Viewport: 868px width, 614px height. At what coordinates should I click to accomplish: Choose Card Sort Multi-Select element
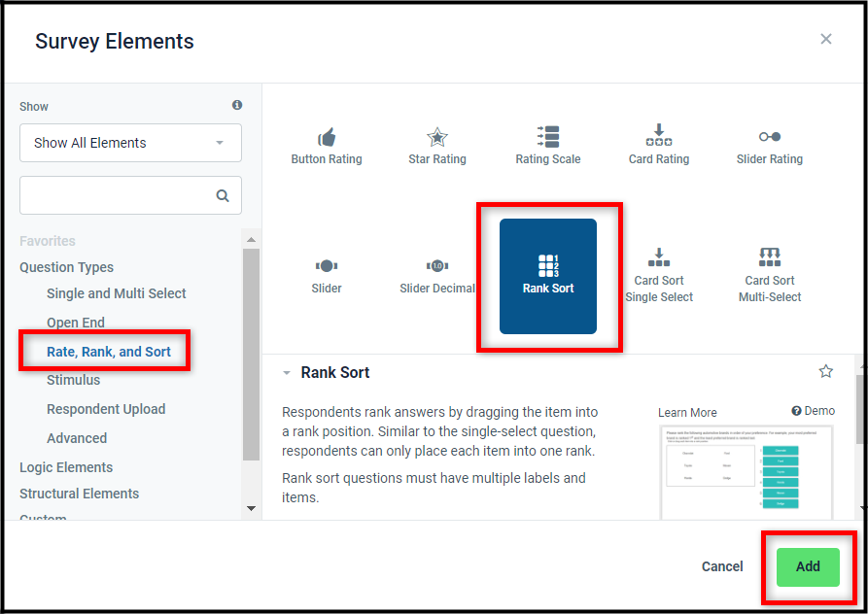[x=770, y=276]
